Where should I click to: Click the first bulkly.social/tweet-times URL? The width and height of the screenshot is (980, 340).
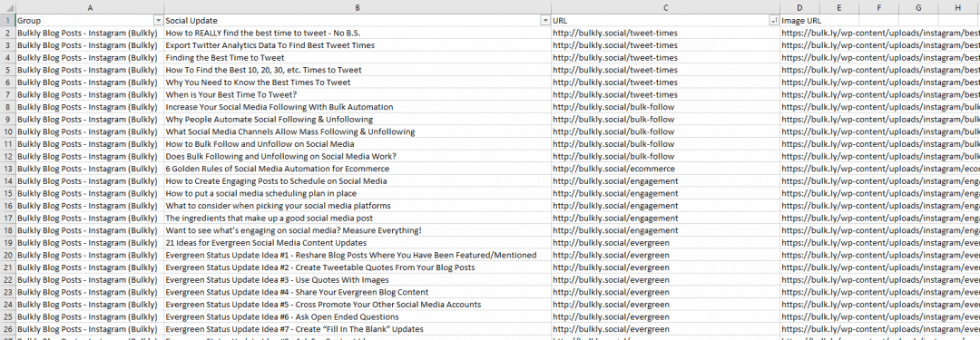click(666, 34)
